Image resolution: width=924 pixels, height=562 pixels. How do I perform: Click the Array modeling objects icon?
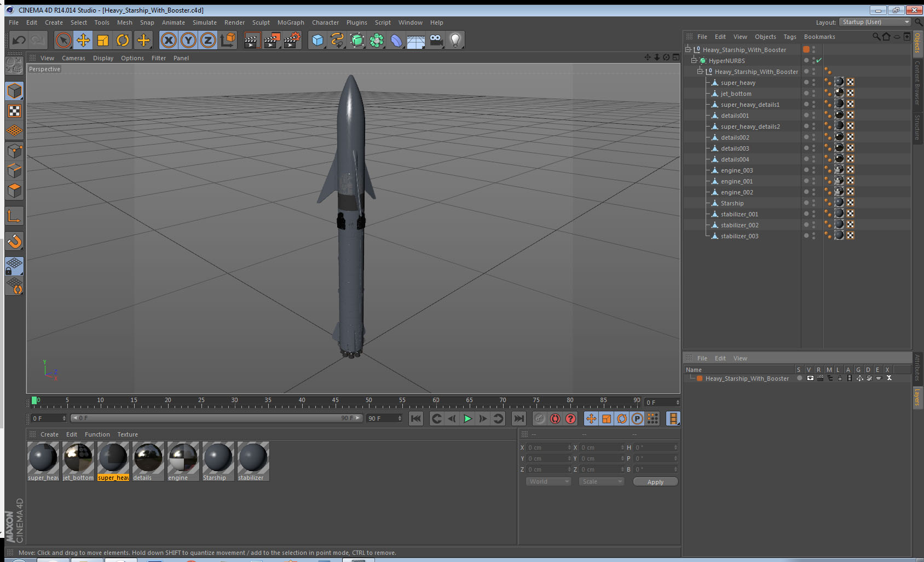[x=377, y=40]
